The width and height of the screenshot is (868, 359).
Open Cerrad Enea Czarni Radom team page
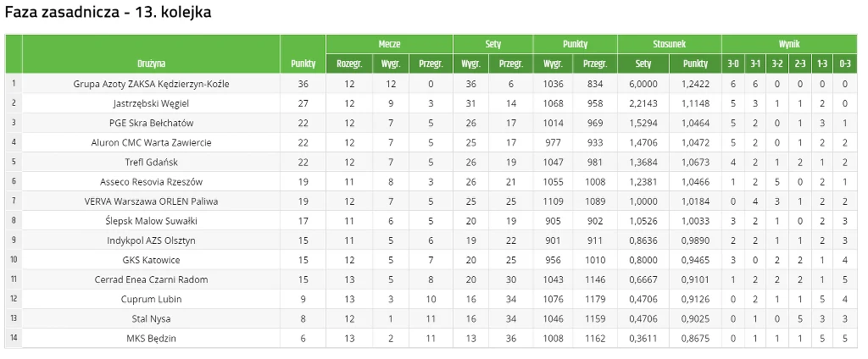[151, 279]
